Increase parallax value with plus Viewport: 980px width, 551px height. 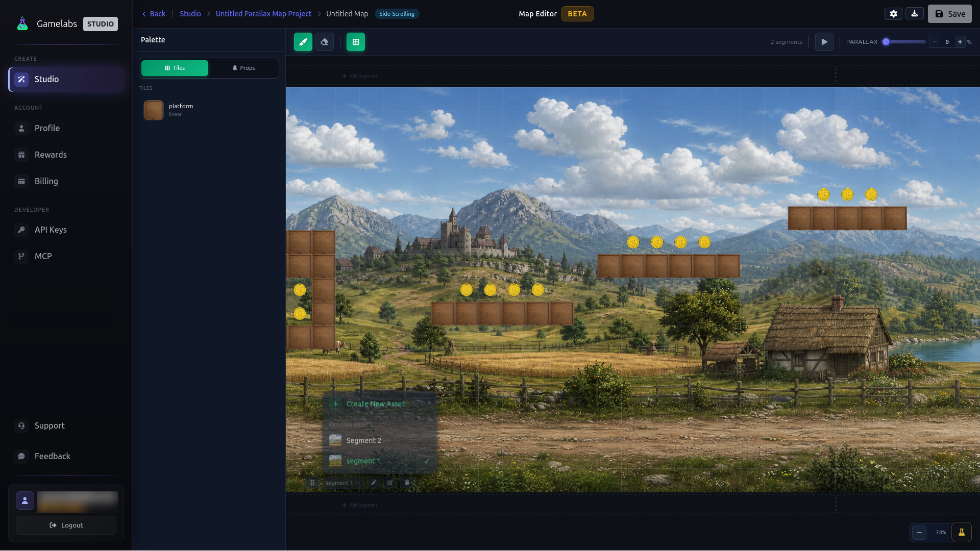pyautogui.click(x=960, y=42)
